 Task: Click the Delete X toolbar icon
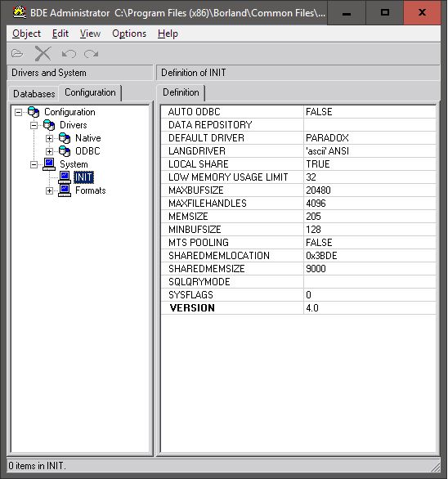43,54
